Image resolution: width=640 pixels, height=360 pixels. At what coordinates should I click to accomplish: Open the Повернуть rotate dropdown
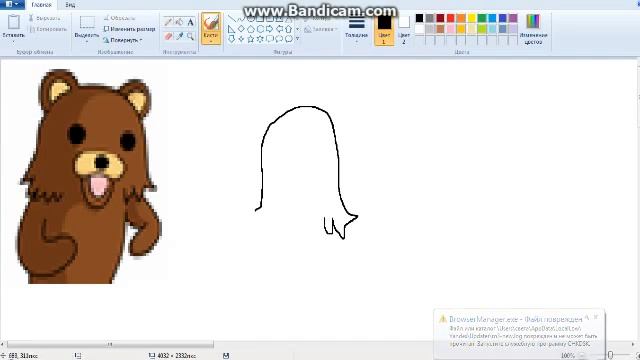(122, 40)
